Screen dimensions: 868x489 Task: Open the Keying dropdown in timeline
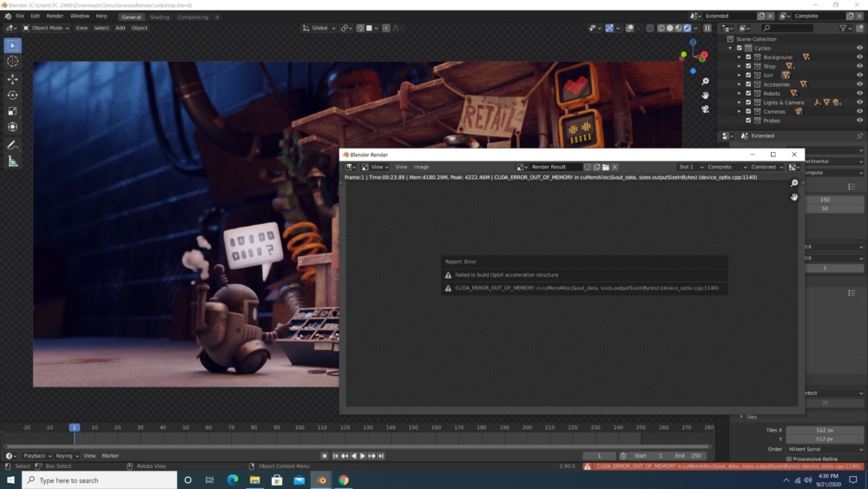tap(67, 456)
